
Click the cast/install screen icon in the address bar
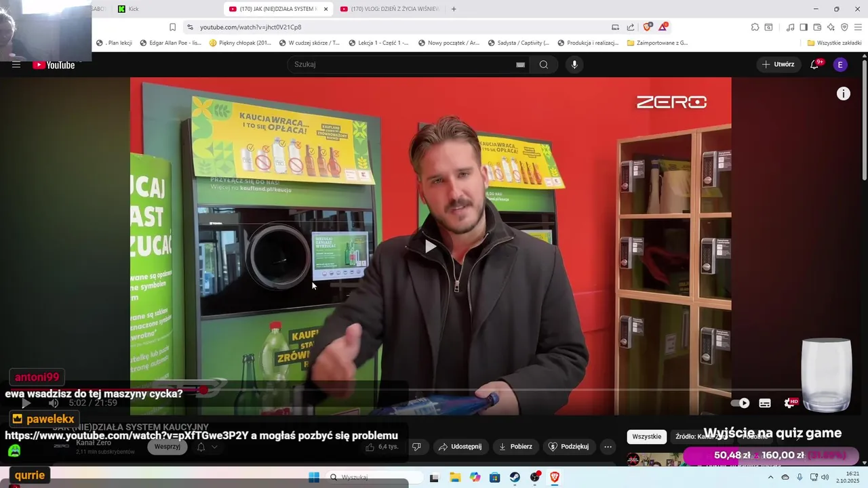click(x=615, y=27)
